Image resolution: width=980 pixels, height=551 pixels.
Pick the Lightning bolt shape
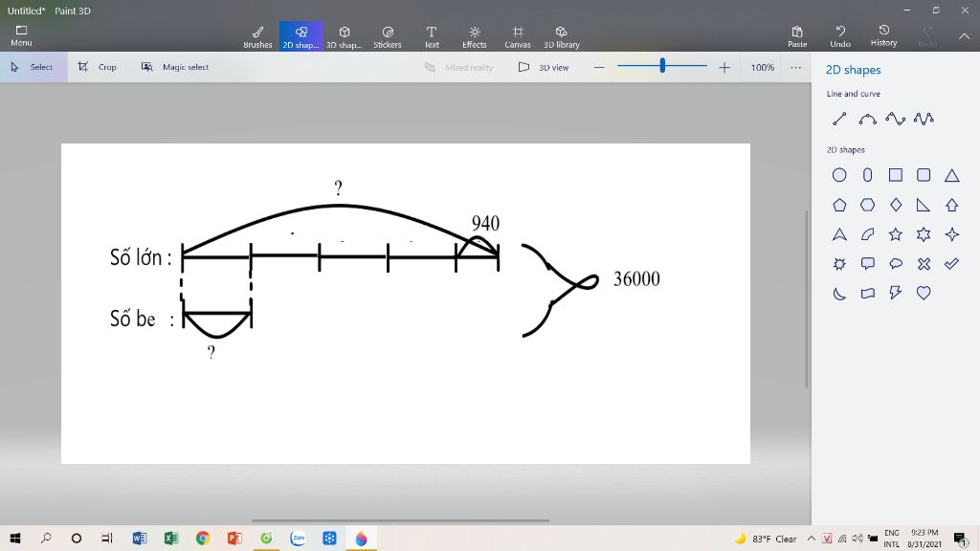pos(896,293)
